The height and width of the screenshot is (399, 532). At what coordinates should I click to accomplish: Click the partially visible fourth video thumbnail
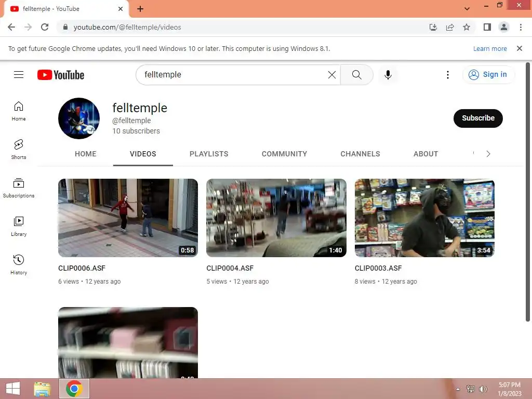coord(128,342)
